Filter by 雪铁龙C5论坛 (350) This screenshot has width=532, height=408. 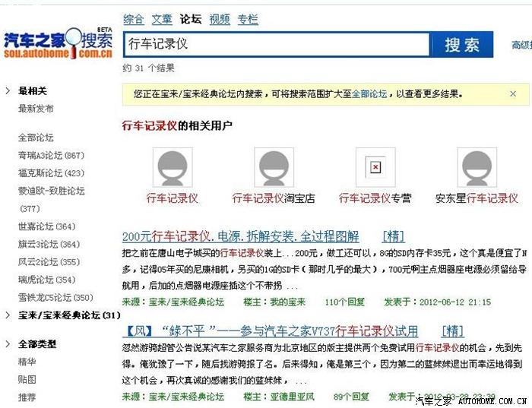point(55,298)
